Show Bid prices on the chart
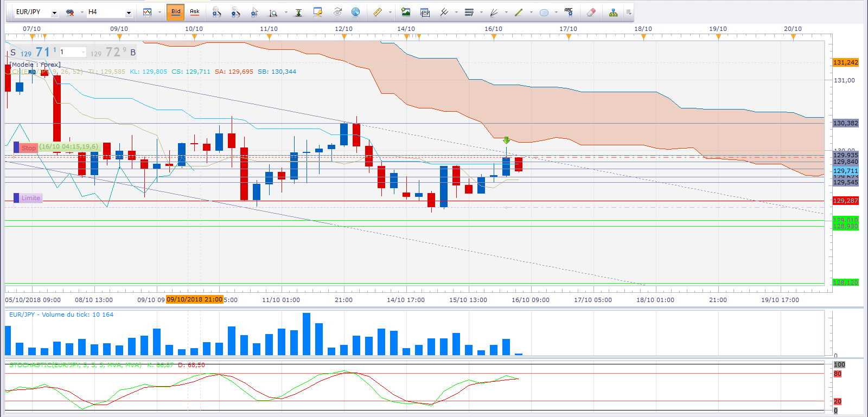 (176, 12)
